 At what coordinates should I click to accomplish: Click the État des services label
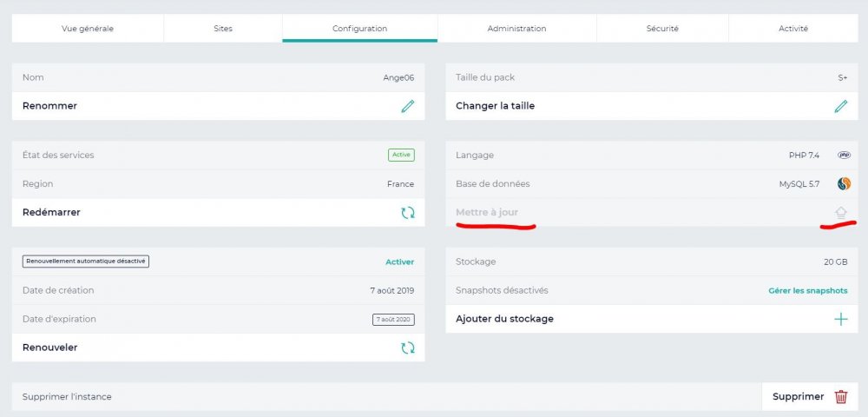(x=58, y=155)
